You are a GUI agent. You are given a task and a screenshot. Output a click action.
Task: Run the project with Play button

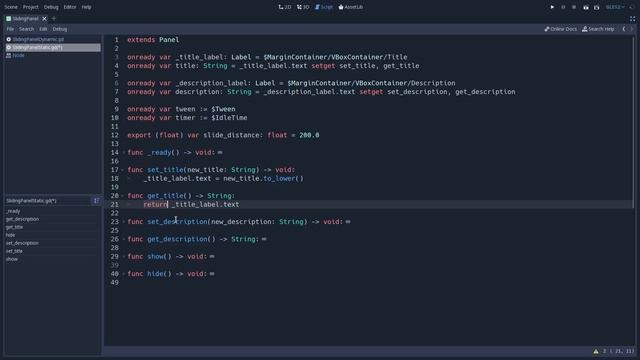coord(552,7)
